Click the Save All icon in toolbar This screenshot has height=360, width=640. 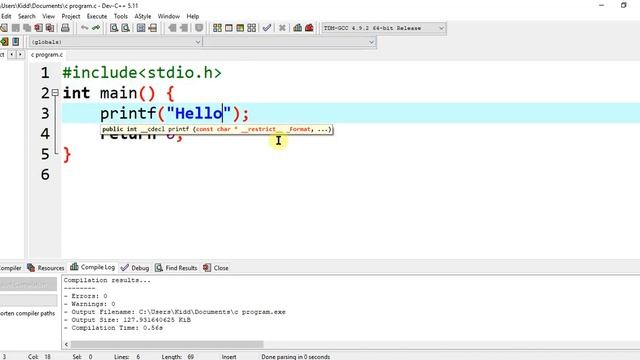coord(27,28)
